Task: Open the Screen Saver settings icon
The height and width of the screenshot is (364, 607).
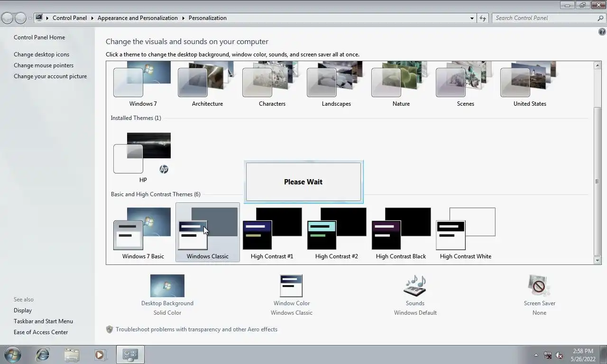Action: pyautogui.click(x=539, y=286)
